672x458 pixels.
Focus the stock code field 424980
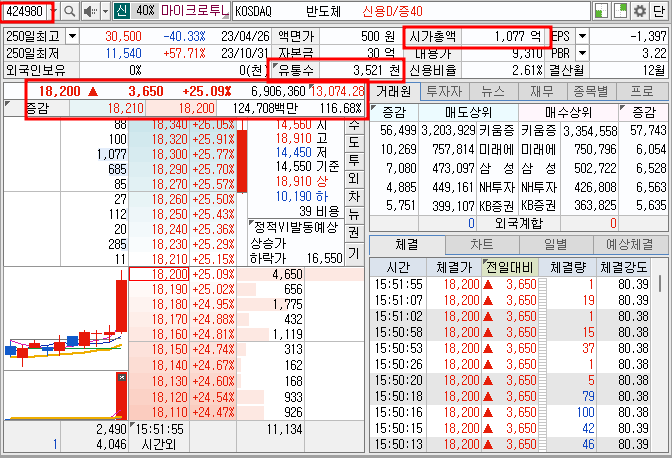pyautogui.click(x=25, y=11)
